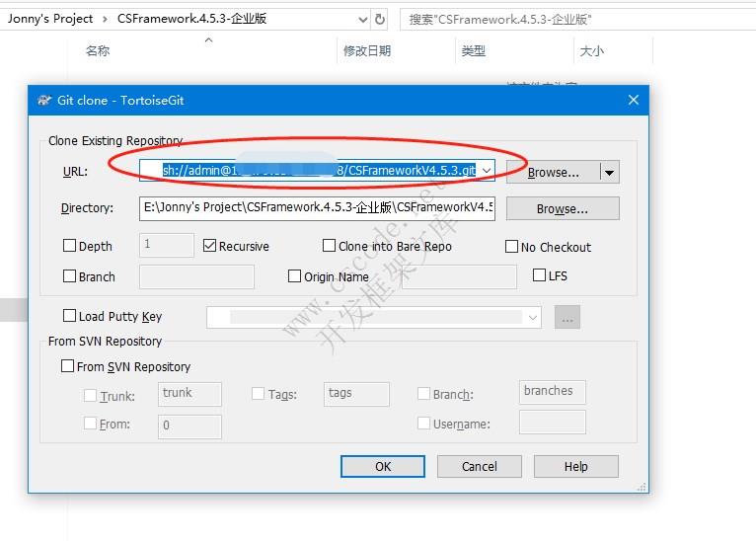Click the TortoiseGit icon in the title bar

44,100
